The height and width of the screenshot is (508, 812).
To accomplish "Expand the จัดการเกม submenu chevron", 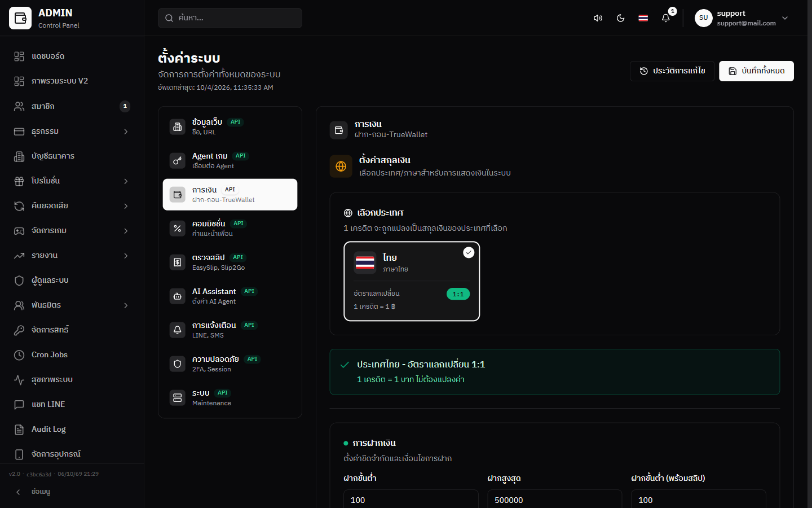I will [126, 231].
